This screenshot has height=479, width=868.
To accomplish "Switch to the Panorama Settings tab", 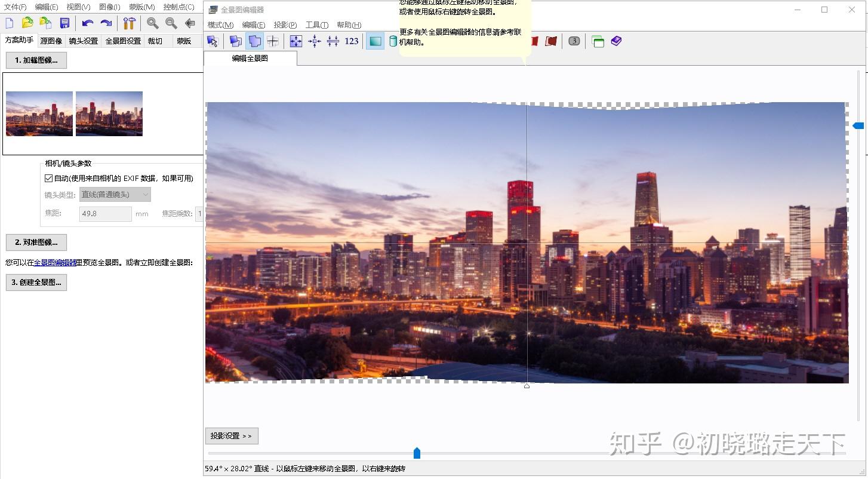I will click(123, 41).
